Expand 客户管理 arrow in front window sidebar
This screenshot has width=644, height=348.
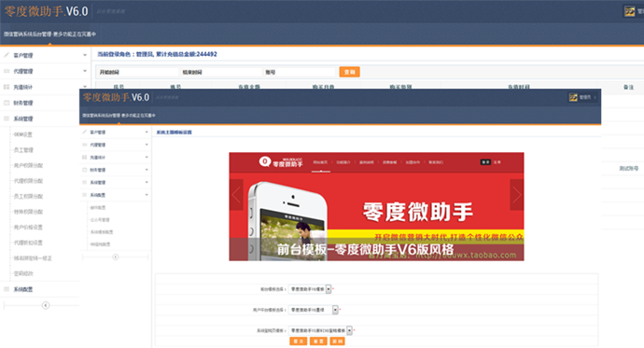coord(147,132)
